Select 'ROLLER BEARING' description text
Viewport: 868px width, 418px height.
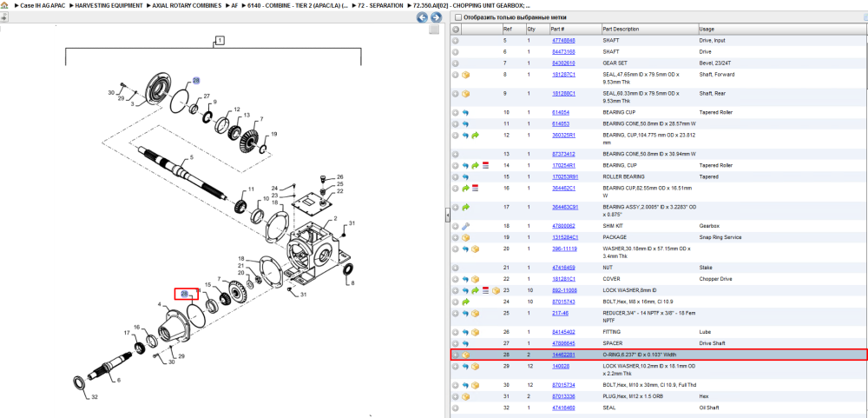click(623, 177)
